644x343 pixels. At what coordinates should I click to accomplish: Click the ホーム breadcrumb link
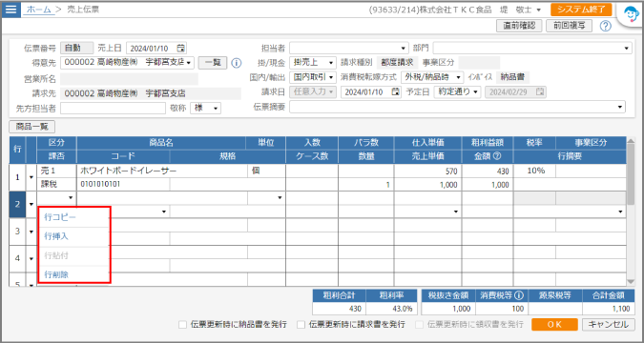click(x=38, y=10)
